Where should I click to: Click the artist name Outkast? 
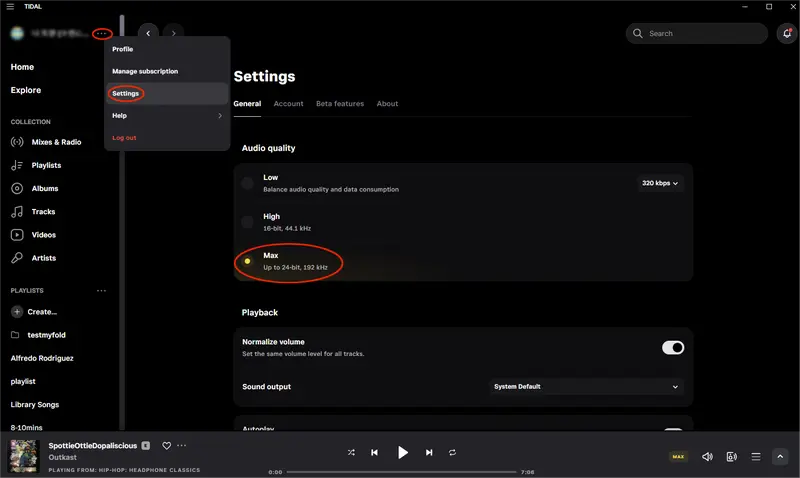pos(62,458)
